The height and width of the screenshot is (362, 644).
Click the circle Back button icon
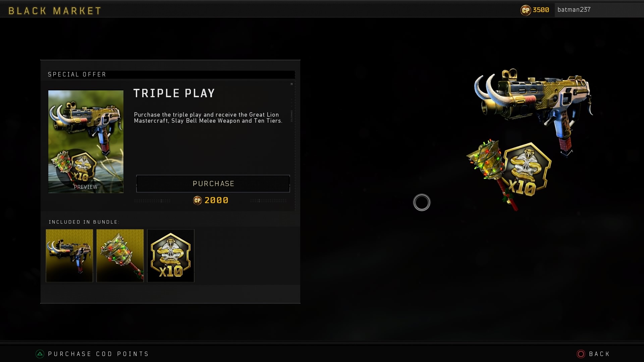[x=581, y=354]
